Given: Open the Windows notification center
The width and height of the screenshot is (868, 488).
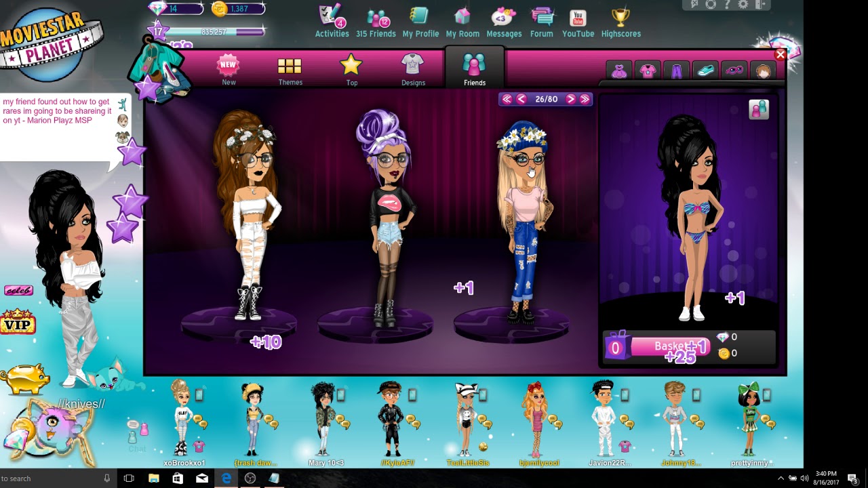Looking at the screenshot, I should 852,479.
